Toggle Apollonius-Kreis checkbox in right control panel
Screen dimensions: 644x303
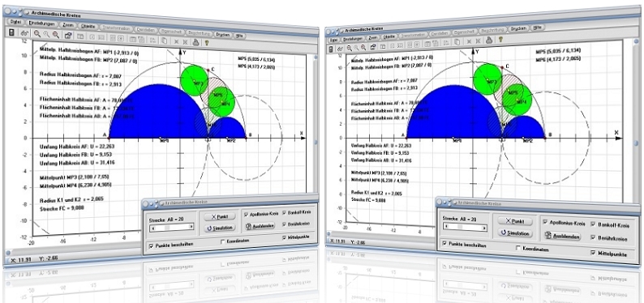pyautogui.click(x=545, y=221)
